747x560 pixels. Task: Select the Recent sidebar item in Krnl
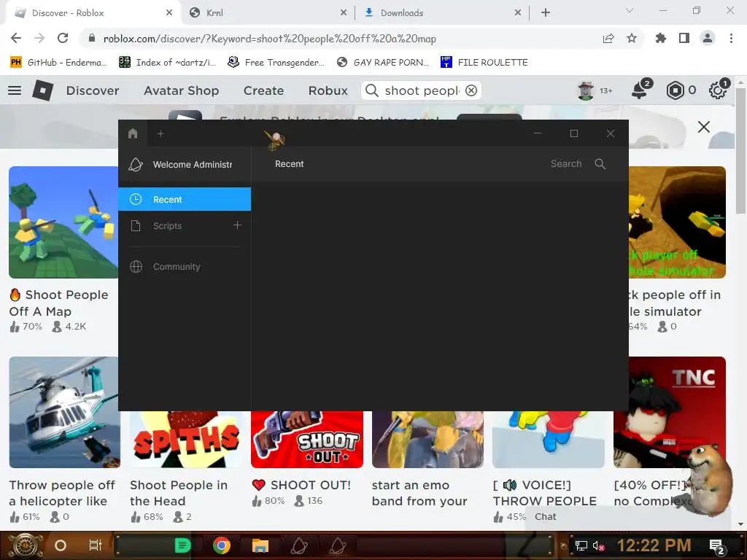(185, 200)
